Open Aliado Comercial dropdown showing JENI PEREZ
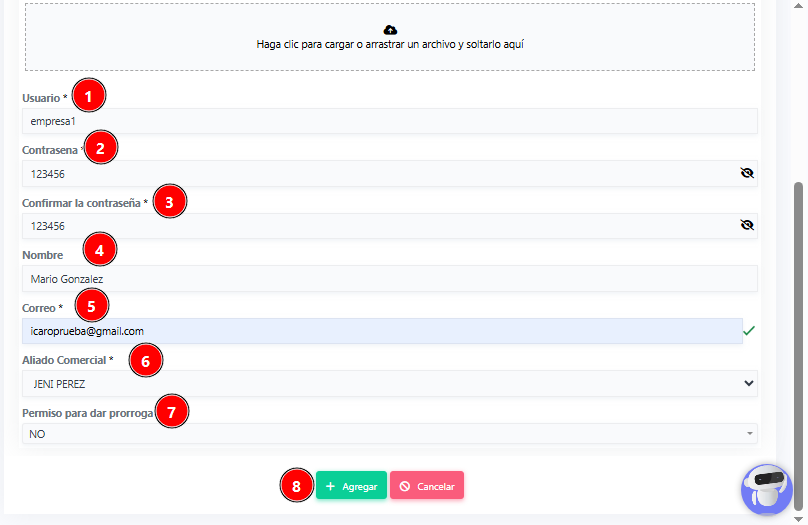Image resolution: width=808 pixels, height=525 pixels. [389, 383]
